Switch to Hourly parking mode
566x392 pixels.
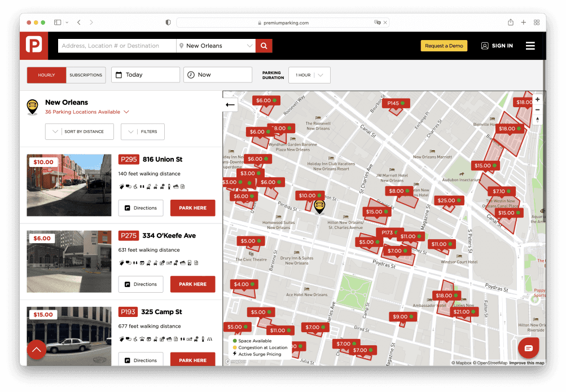click(x=46, y=75)
